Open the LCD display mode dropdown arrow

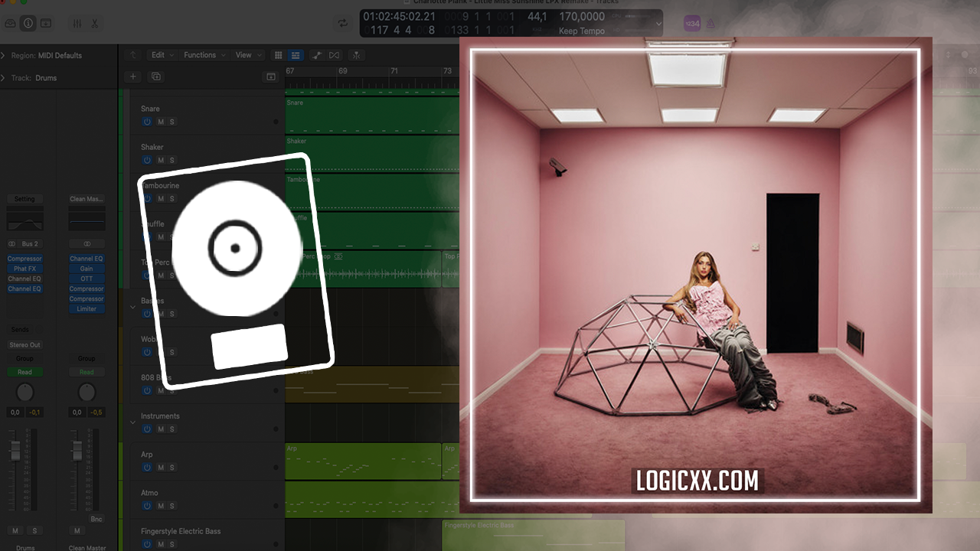(x=658, y=24)
